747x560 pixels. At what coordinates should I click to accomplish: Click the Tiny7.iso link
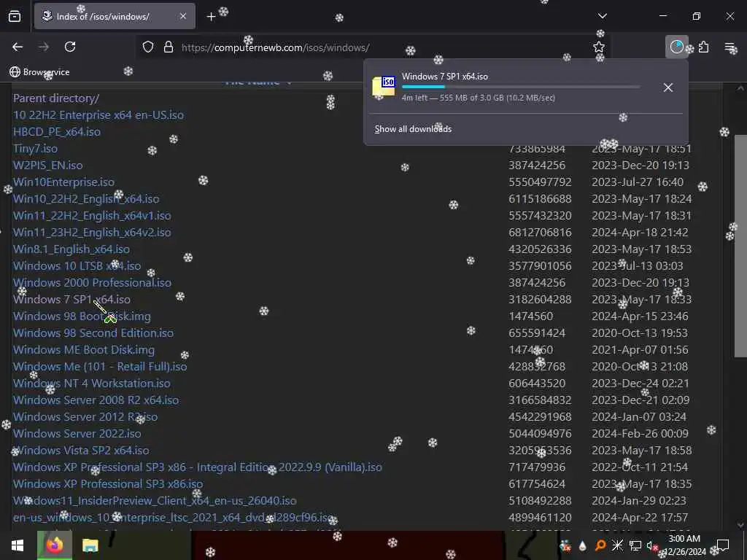[35, 149]
